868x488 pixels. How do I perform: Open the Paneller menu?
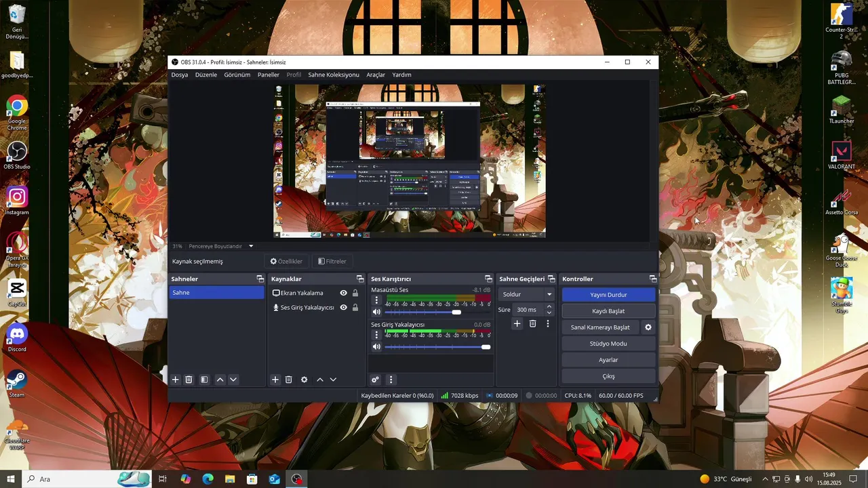coord(269,75)
